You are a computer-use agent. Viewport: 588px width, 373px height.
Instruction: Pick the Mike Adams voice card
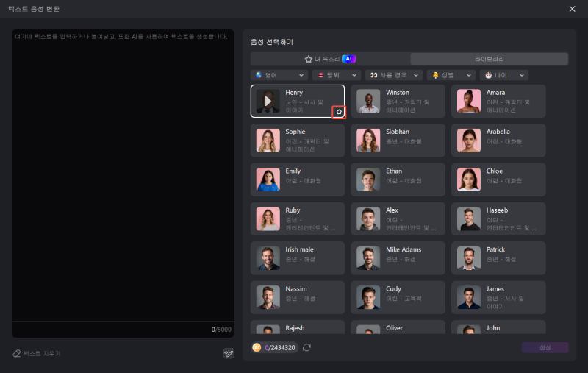398,258
